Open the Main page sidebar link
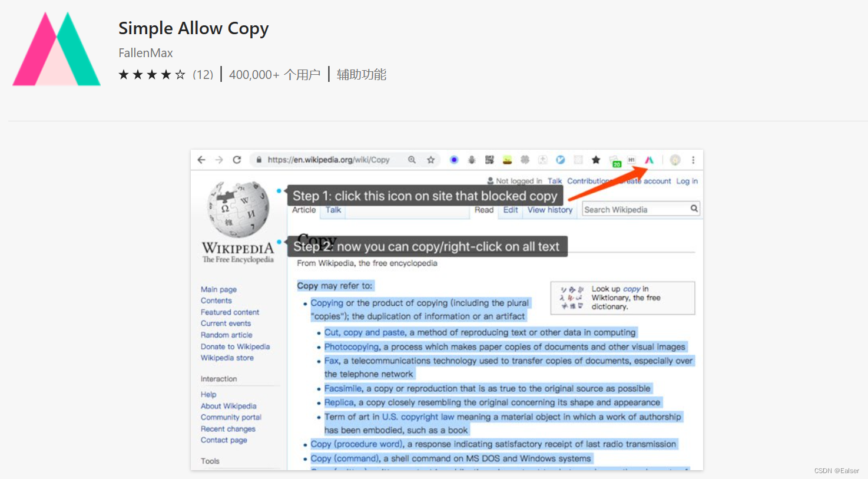Screen dimensions: 868x479 pos(218,289)
